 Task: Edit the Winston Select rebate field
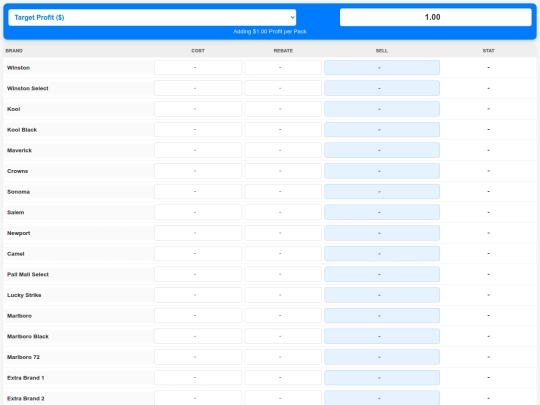tap(283, 88)
